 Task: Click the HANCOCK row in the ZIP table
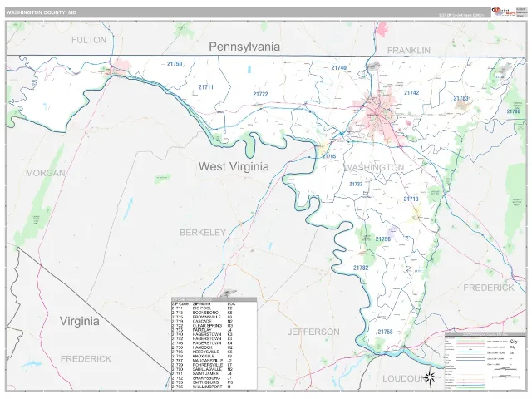tap(214, 347)
